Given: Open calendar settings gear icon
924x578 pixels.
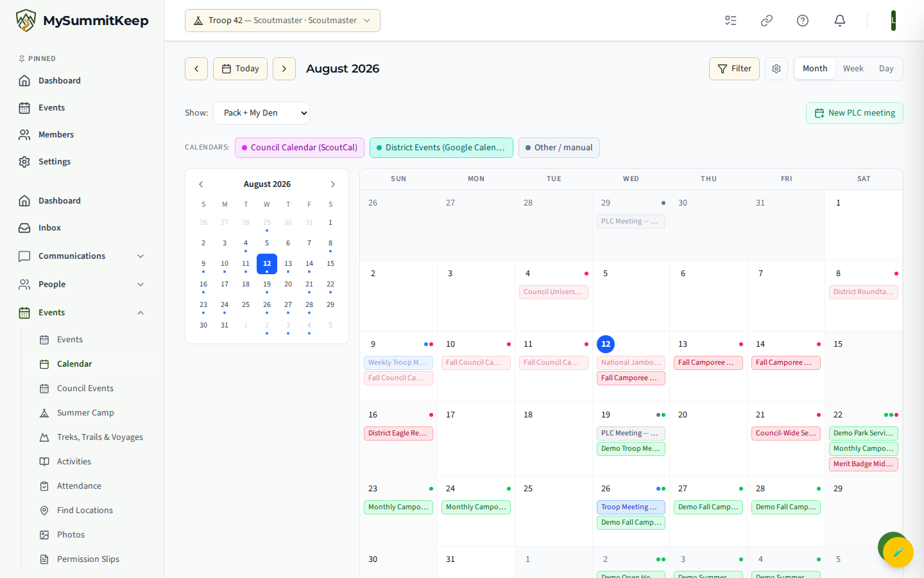Looking at the screenshot, I should click(x=776, y=69).
